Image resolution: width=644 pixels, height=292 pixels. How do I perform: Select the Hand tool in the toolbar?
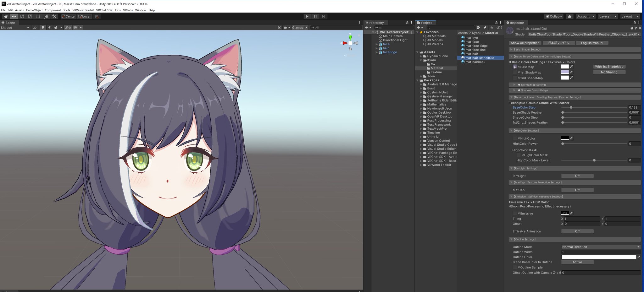(x=5, y=16)
